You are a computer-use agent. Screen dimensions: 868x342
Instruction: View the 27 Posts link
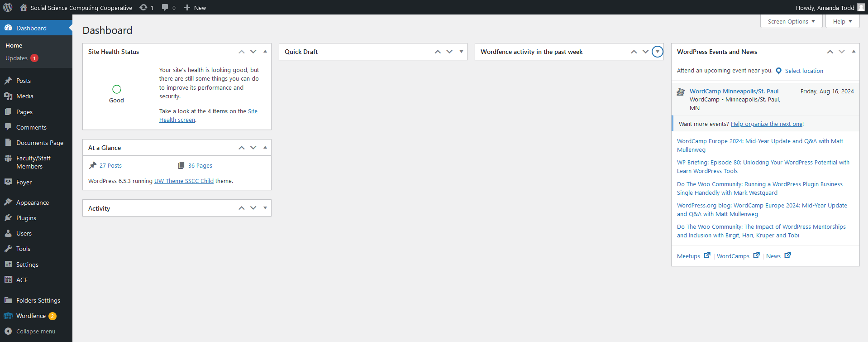point(110,165)
